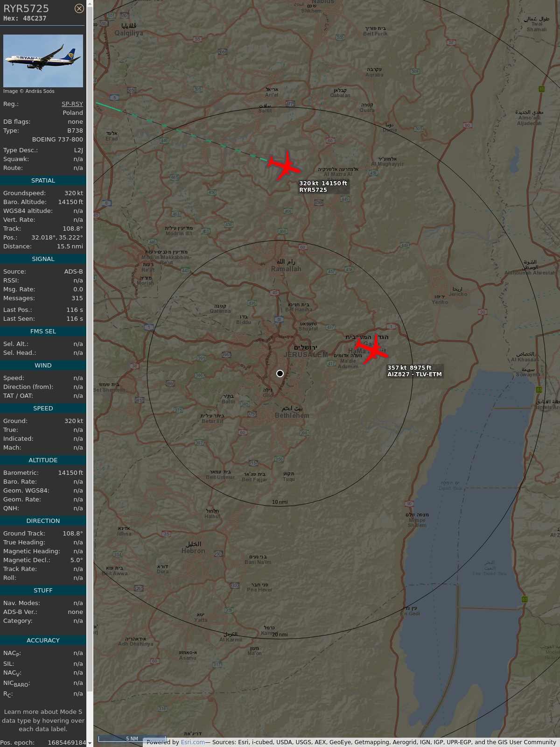
Task: Click the ACCURACY section header
Action: (43, 641)
